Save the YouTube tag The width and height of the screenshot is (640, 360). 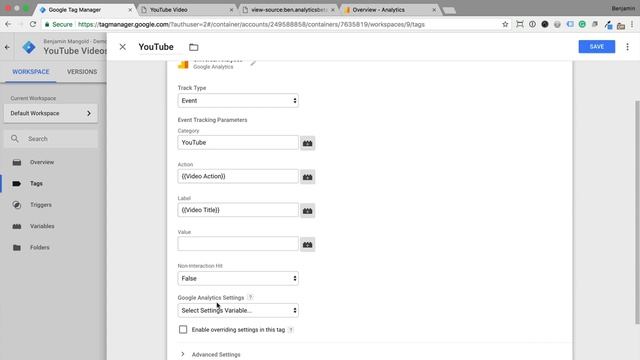click(596, 47)
